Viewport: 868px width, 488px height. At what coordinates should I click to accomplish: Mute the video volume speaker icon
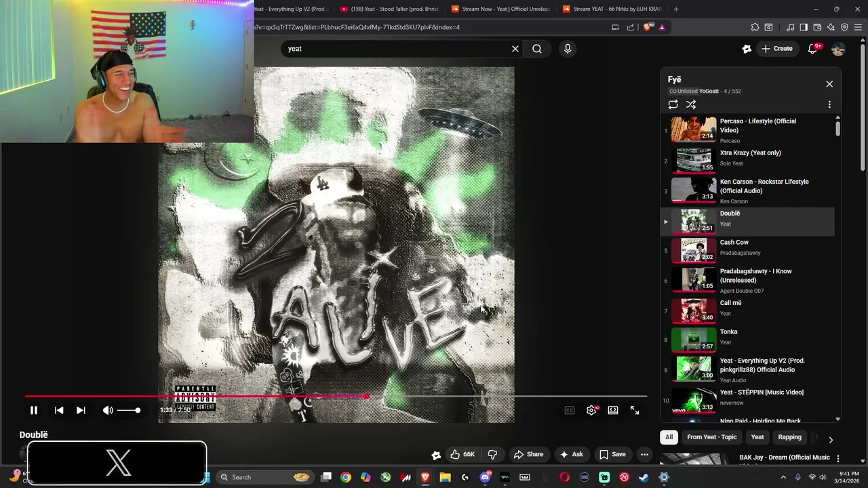tap(108, 410)
